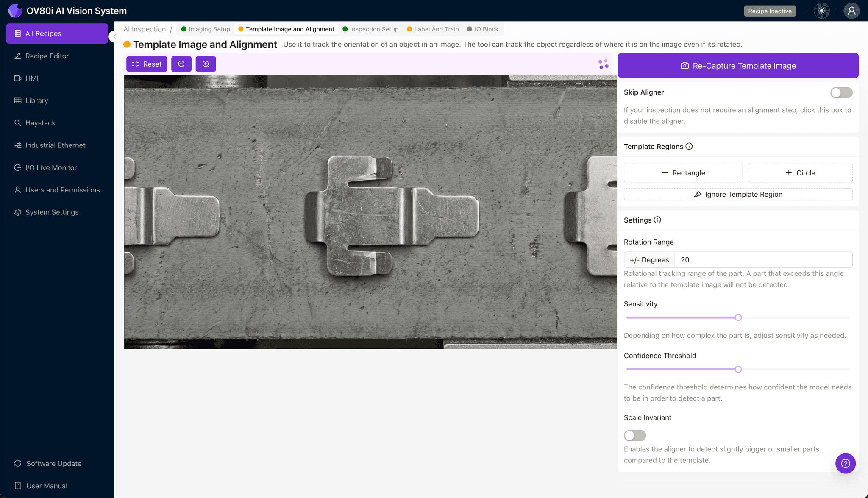Open the help question mark bubble
The image size is (868, 498).
point(845,463)
